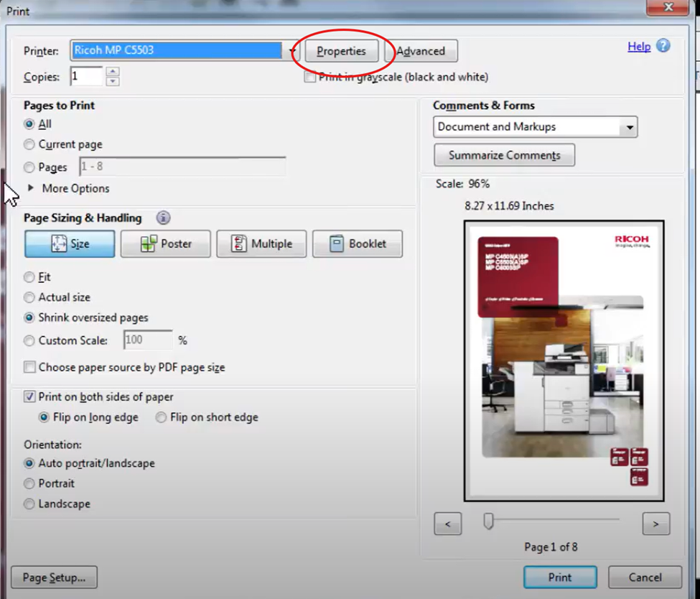Open the Comments & Forms dropdown
Viewport: 700px width, 599px height.
[536, 127]
